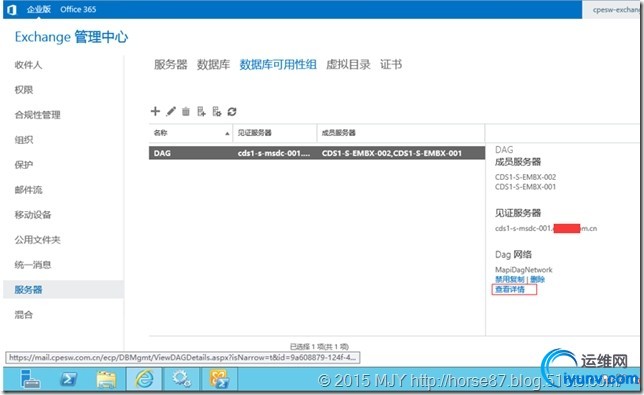Open the gear settings taskbar icon

tap(181, 379)
